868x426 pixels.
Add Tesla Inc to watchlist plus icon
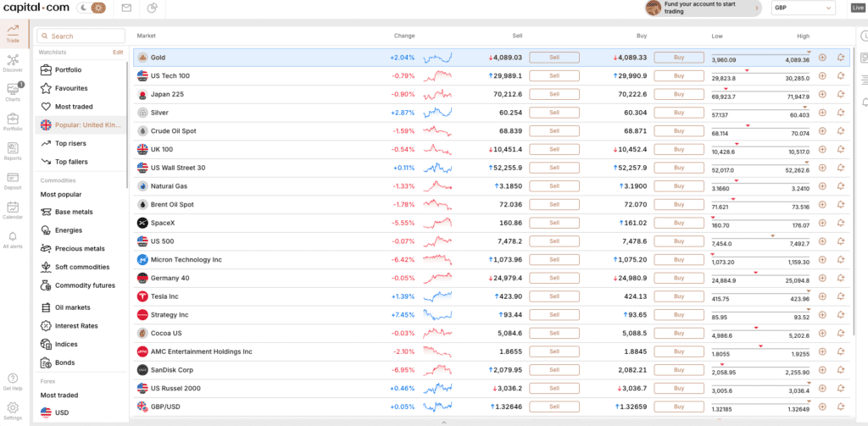(822, 296)
